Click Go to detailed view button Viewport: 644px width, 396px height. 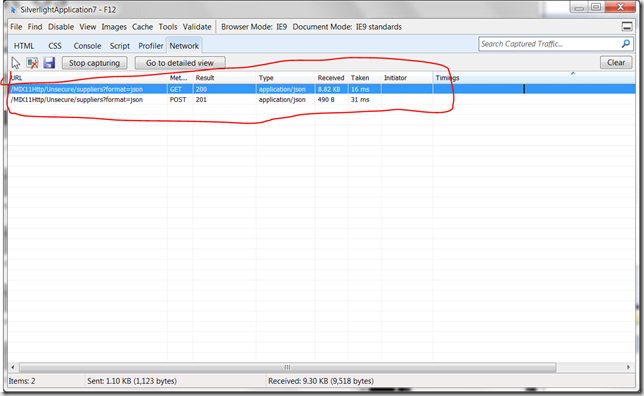point(180,63)
